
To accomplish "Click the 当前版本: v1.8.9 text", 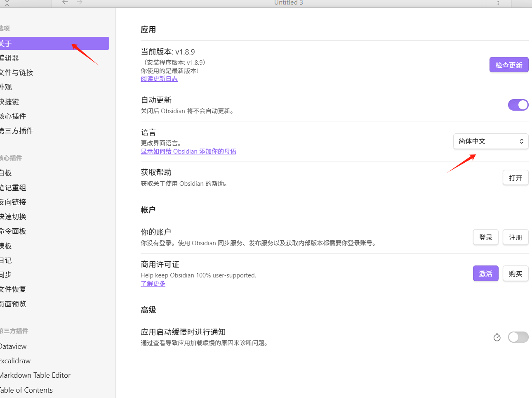I will click(x=168, y=52).
